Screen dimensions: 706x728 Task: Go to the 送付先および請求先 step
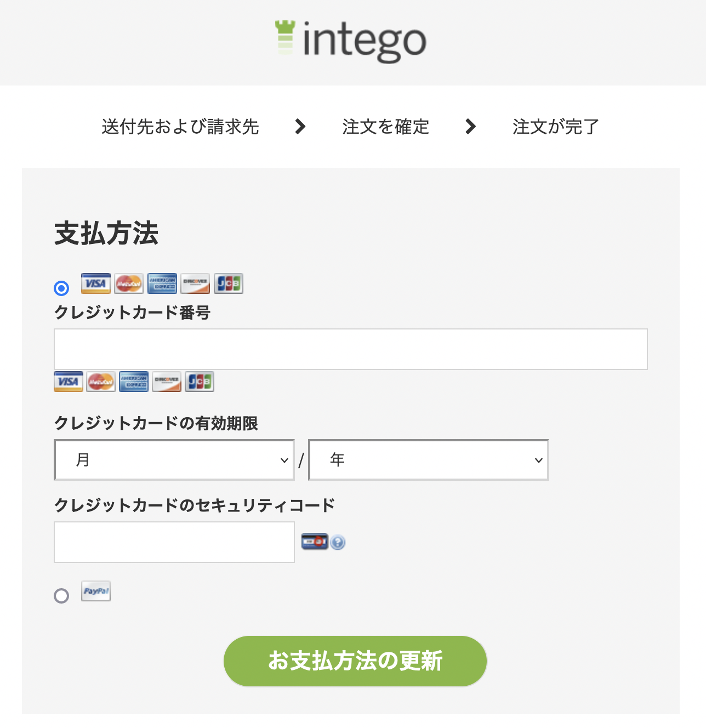point(180,127)
